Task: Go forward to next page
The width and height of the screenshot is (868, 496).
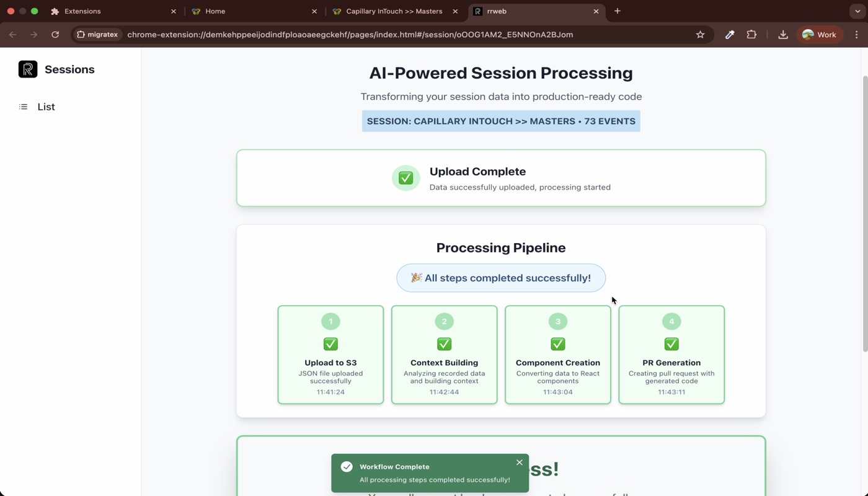Action: pyautogui.click(x=34, y=35)
